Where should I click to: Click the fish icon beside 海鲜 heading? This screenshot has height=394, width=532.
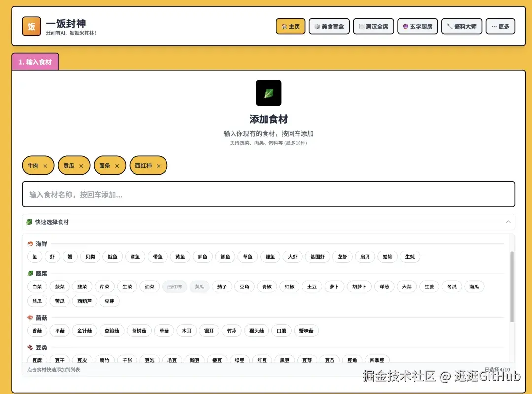(x=30, y=243)
